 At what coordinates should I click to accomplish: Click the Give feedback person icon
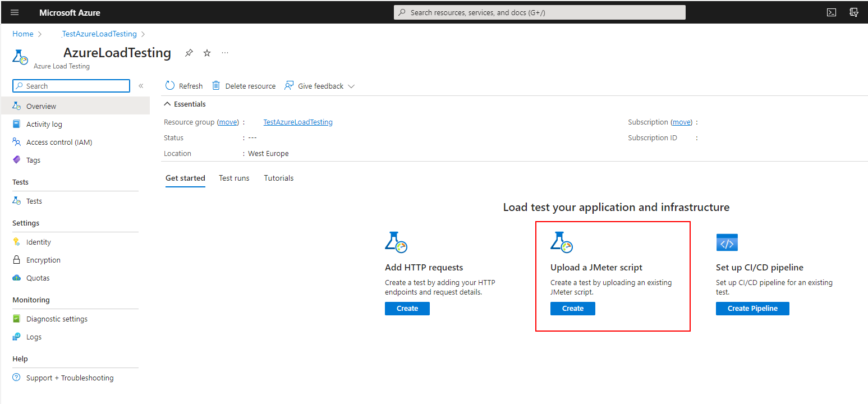(x=289, y=85)
